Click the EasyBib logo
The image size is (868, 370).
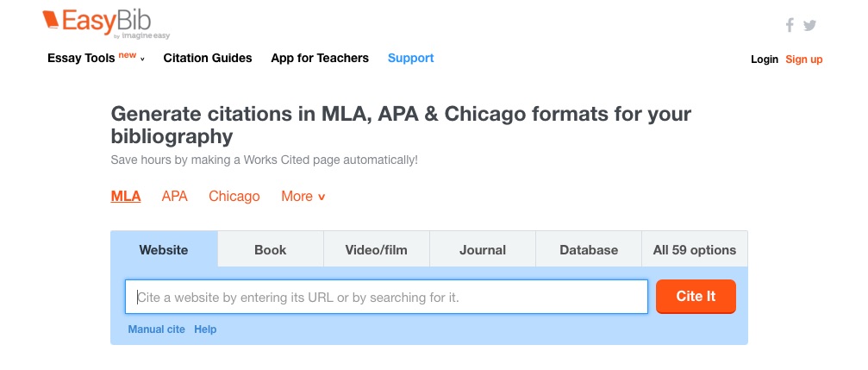90,23
